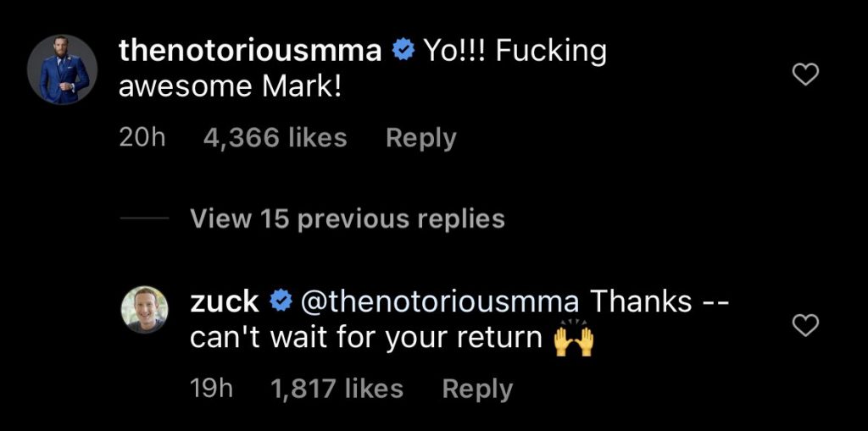Expand View 15 previous replies
The image size is (868, 431).
click(x=348, y=219)
